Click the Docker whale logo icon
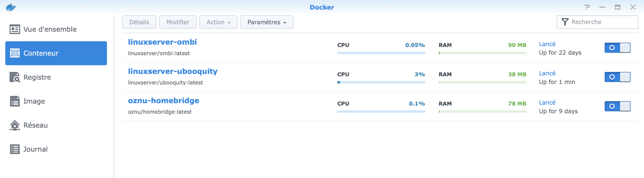Screen dimensions: 644x178 point(11,7)
